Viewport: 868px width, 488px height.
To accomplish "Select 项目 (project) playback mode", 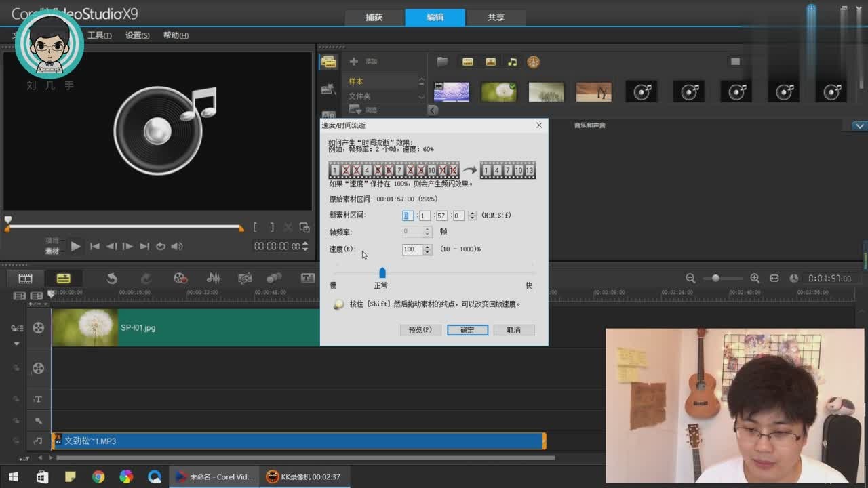I will pos(52,240).
